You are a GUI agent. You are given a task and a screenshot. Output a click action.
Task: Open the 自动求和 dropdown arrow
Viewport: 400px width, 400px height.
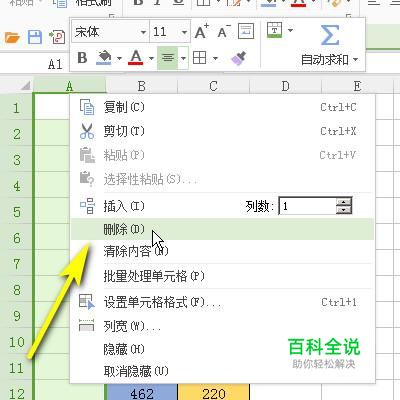pyautogui.click(x=355, y=60)
